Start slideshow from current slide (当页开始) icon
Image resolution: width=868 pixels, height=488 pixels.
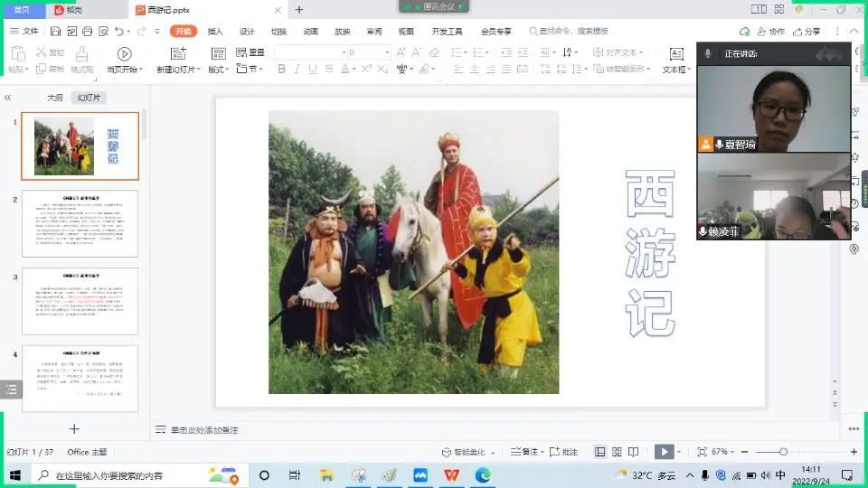(x=125, y=53)
